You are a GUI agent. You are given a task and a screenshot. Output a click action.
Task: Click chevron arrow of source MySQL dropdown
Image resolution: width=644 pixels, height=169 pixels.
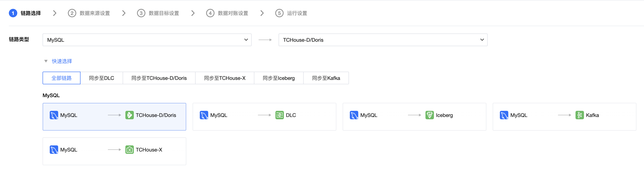[x=246, y=40]
